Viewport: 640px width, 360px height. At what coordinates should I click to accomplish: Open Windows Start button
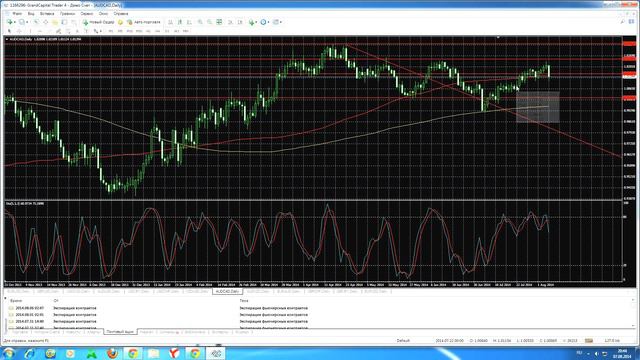pos(9,353)
